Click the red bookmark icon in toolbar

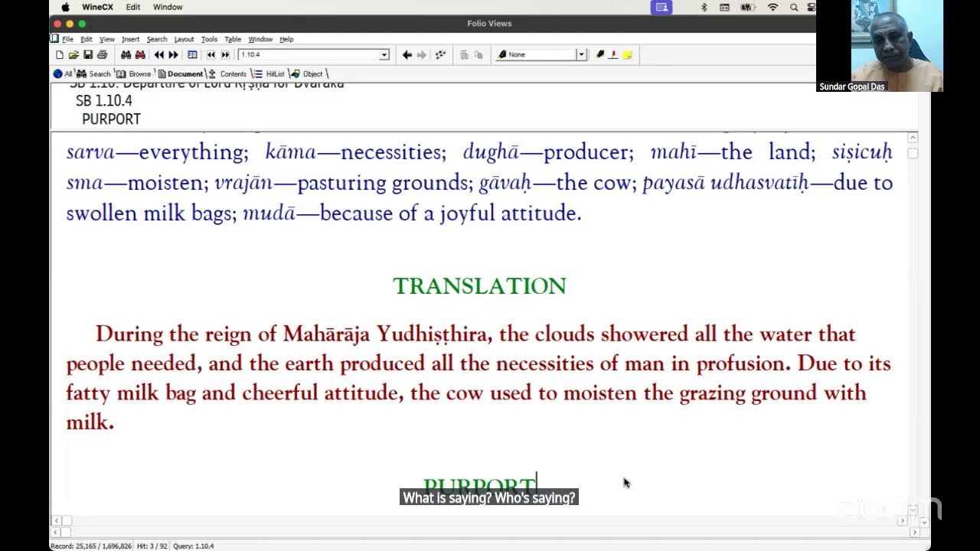[x=613, y=55]
